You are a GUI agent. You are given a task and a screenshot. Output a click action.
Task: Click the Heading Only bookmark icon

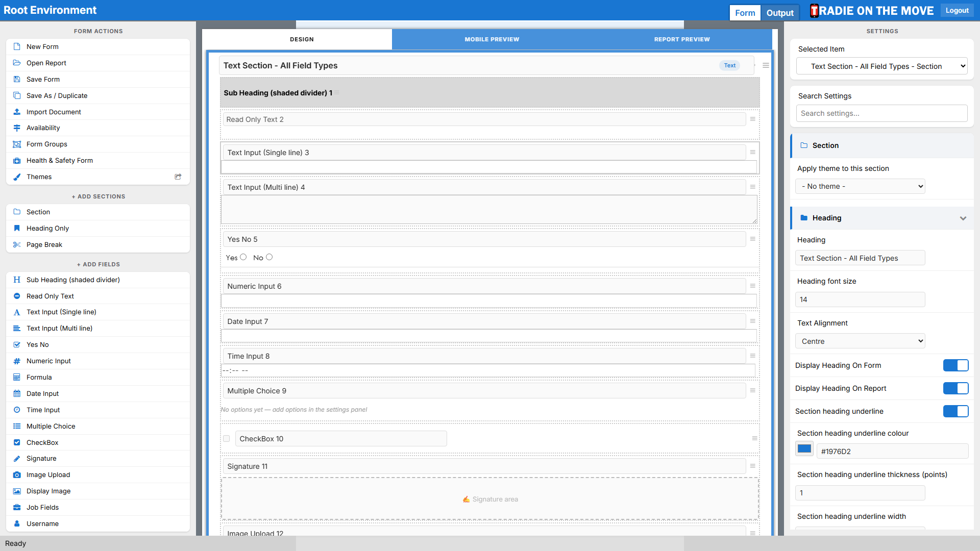point(17,228)
